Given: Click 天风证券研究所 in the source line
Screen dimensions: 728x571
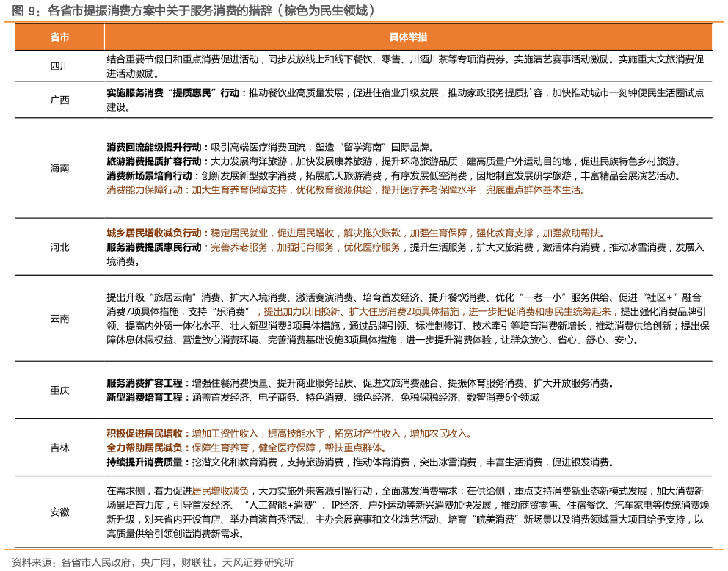Looking at the screenshot, I should (x=258, y=562).
